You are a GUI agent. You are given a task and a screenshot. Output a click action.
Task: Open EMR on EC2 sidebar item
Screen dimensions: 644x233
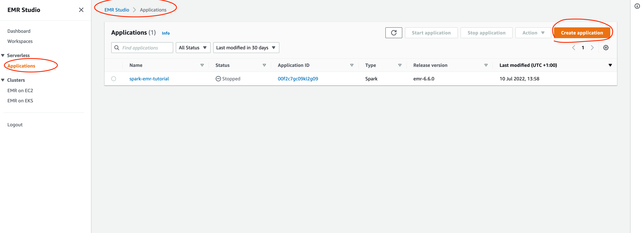pos(20,90)
